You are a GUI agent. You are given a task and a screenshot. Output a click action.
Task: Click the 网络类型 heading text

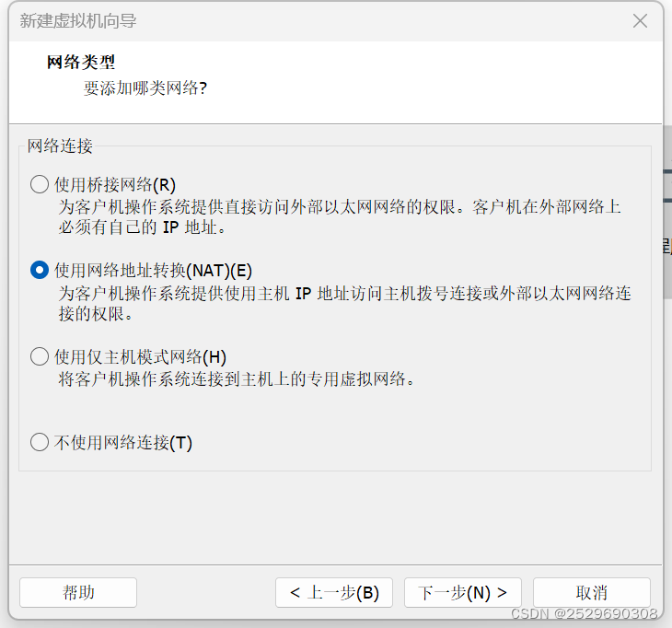(81, 63)
